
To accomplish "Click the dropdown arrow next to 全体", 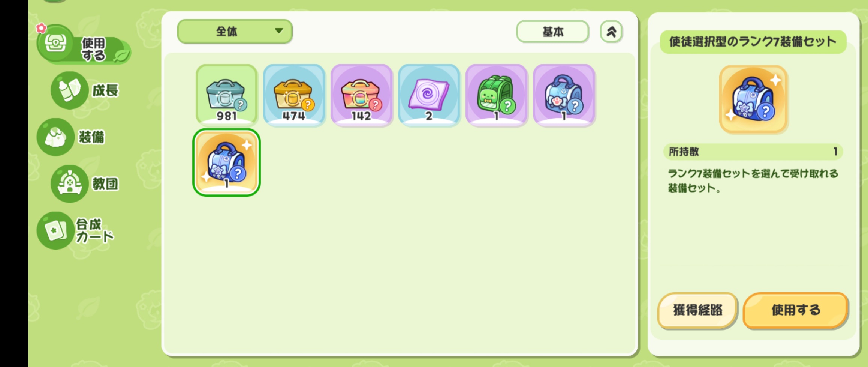I will click(279, 31).
